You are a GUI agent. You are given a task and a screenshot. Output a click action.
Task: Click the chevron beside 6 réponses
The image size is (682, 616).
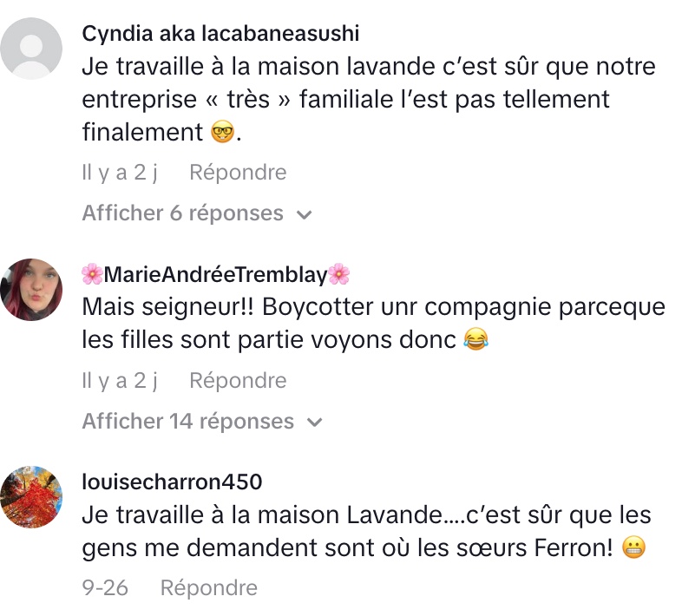(305, 214)
